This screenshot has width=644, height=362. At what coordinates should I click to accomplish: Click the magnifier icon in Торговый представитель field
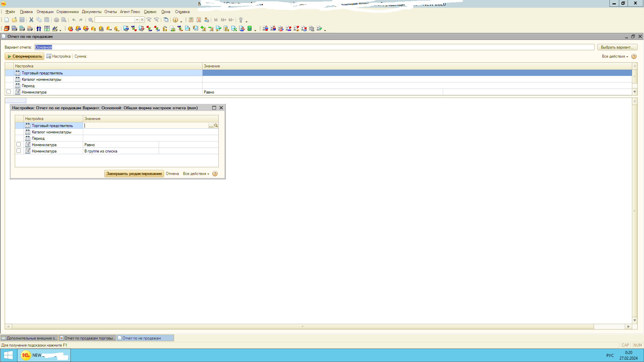click(x=216, y=125)
